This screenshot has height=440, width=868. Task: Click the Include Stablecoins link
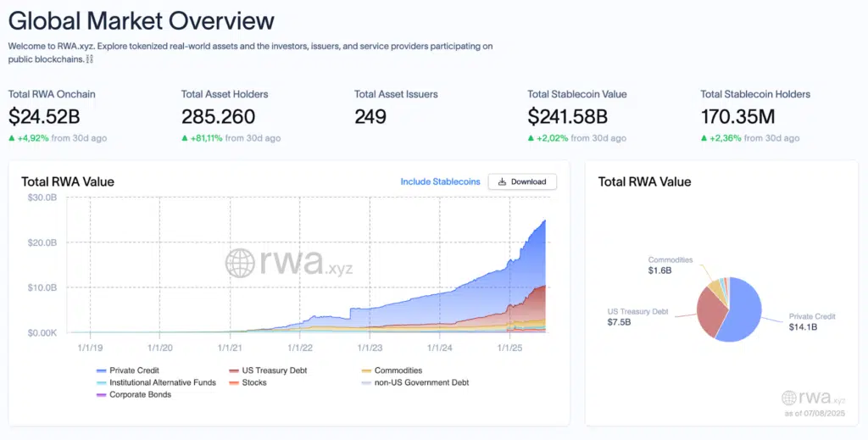[440, 181]
